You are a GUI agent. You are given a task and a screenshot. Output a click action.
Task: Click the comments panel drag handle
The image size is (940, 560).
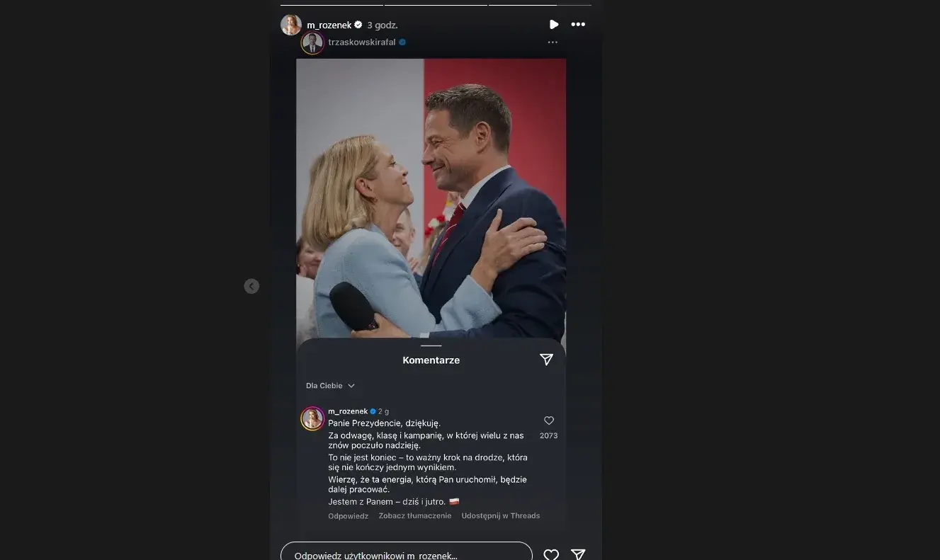[x=431, y=345]
